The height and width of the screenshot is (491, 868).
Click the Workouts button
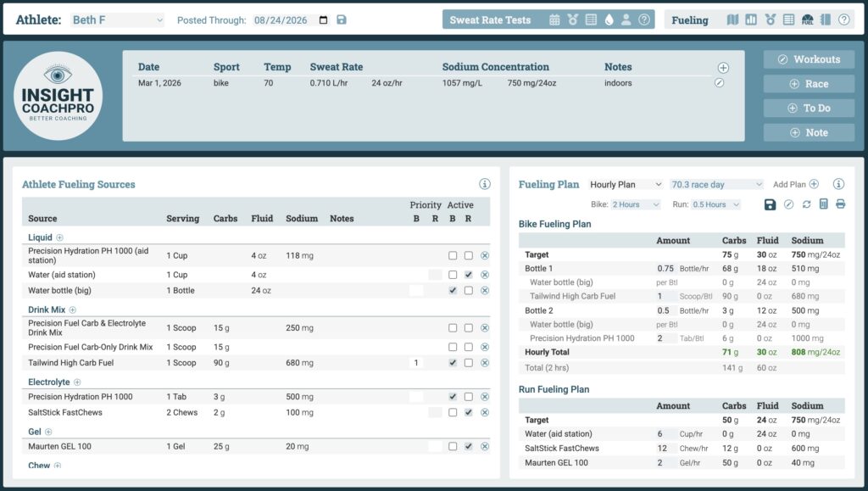(809, 59)
